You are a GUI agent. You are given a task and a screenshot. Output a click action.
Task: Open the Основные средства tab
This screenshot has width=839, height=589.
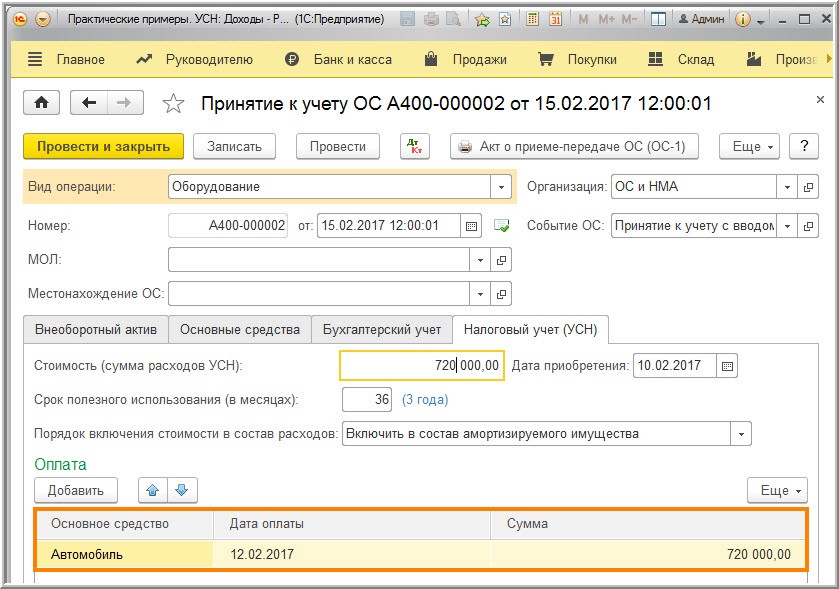[x=238, y=329]
